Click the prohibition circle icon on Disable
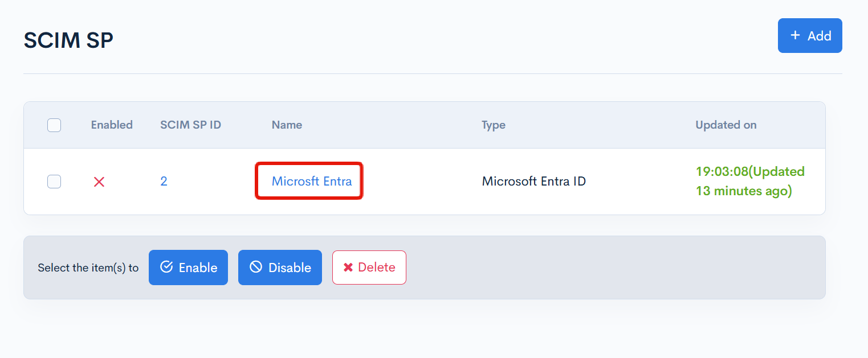This screenshot has width=868, height=358. point(256,267)
